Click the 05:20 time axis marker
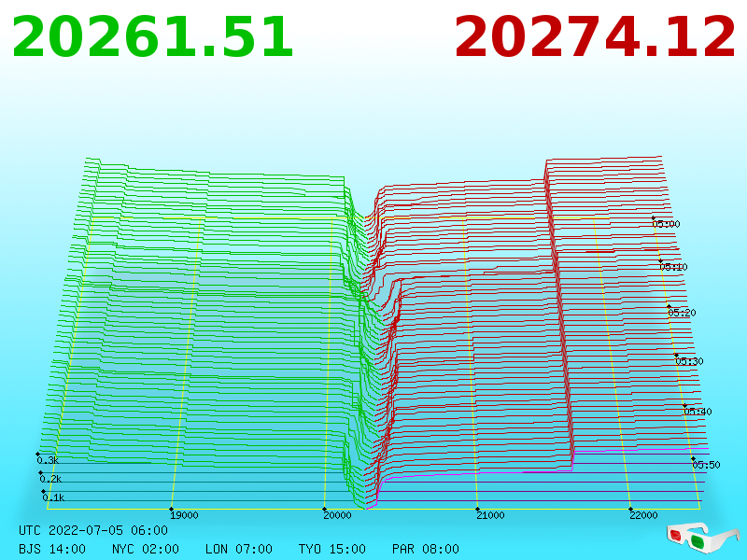747x560 pixels. click(682, 313)
